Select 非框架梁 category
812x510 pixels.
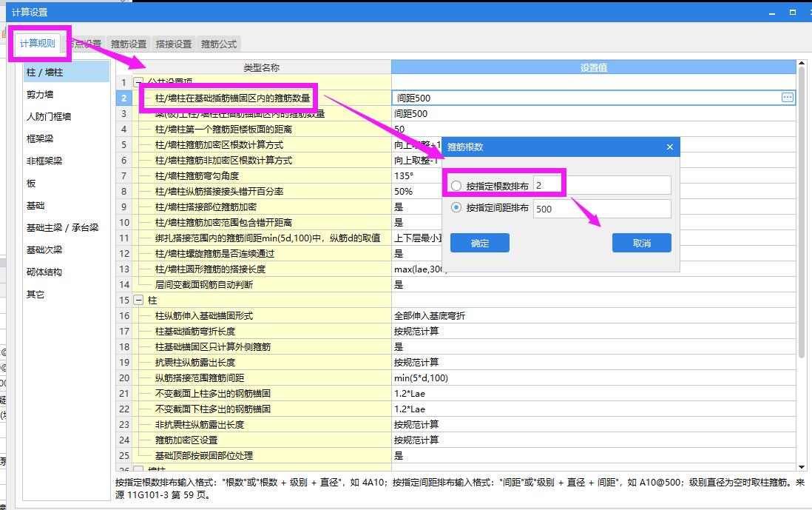67,161
